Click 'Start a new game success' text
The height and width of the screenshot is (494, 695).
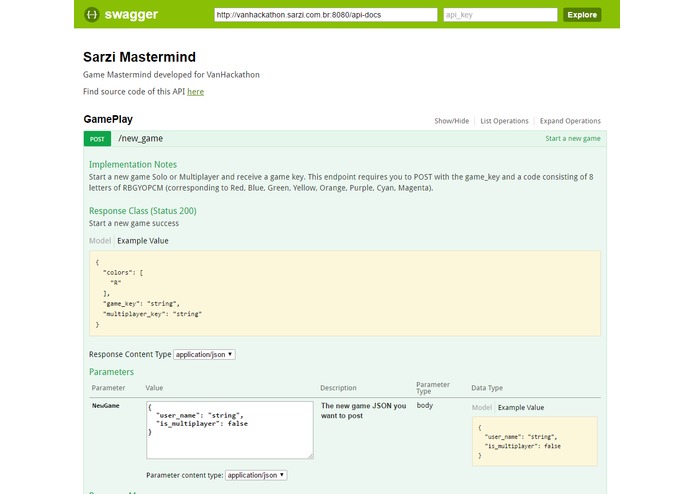tap(134, 223)
